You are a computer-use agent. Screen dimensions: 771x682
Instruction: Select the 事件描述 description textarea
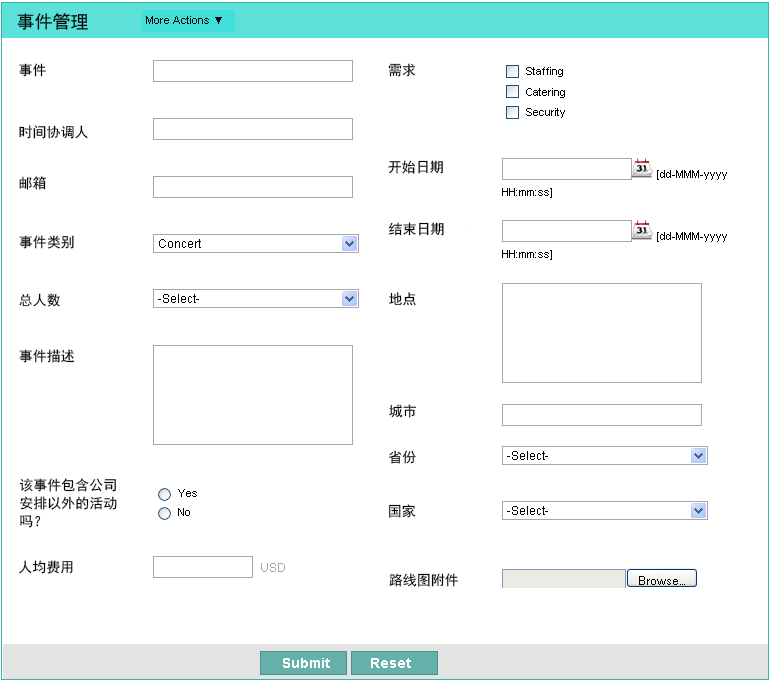253,395
